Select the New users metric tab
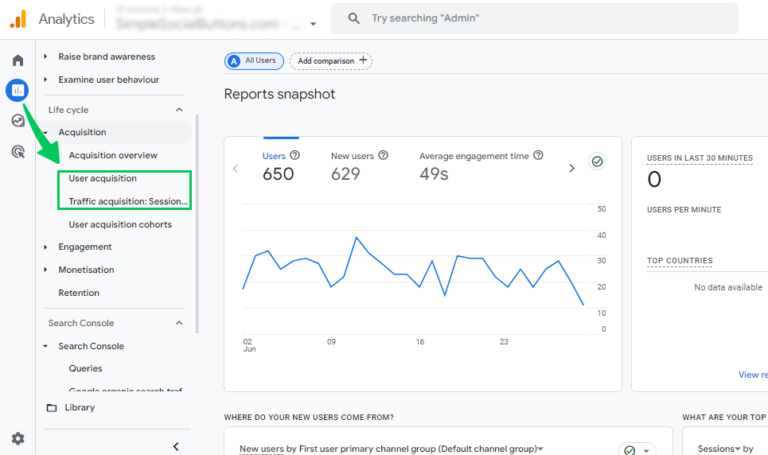The height and width of the screenshot is (455, 768). point(352,156)
